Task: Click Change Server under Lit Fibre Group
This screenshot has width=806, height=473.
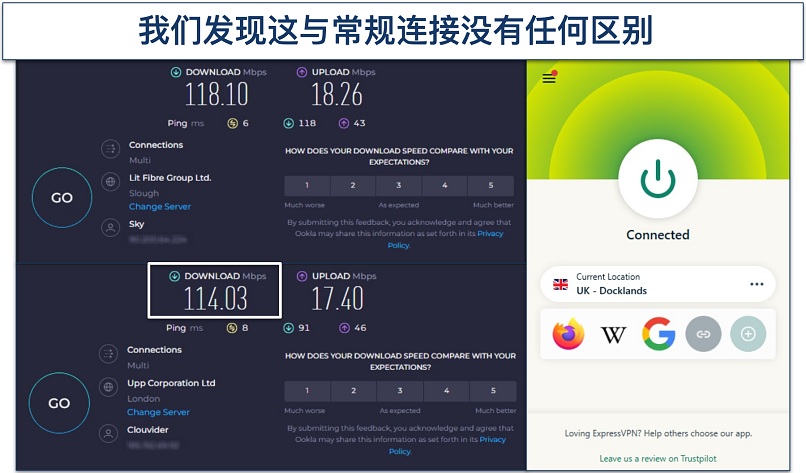Action: pos(159,207)
